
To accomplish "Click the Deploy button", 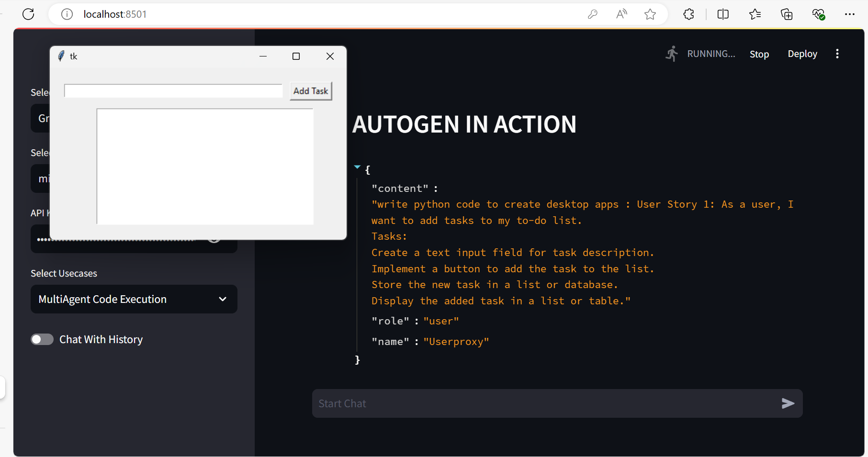I will [802, 54].
